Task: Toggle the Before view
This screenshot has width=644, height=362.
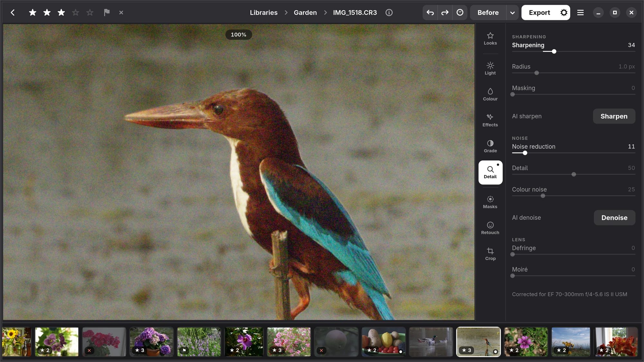Action: [488, 13]
